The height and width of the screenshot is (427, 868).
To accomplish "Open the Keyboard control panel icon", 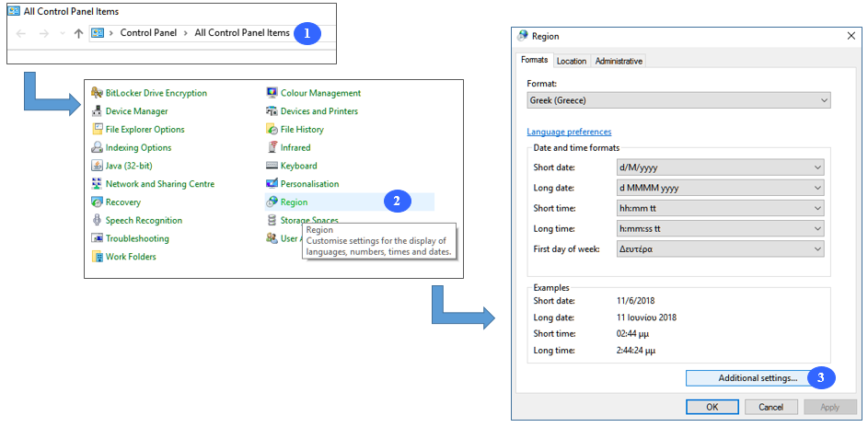I will (272, 166).
